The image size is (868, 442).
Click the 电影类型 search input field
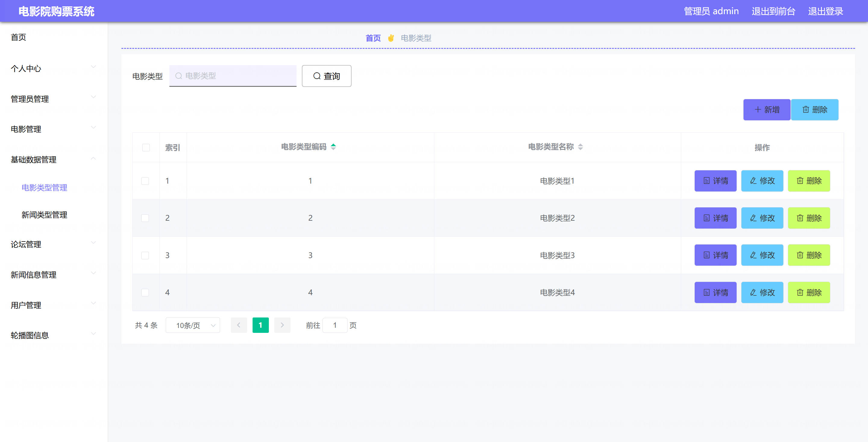coord(233,76)
